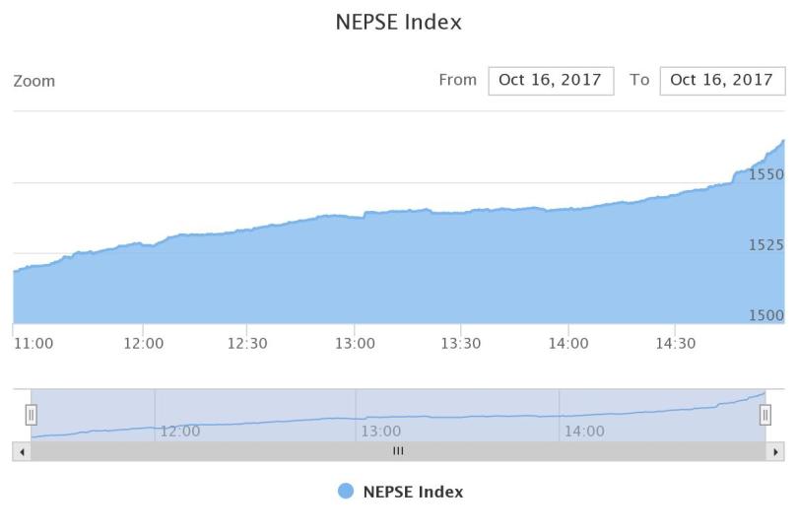Screen dimensions: 798x532
Task: Toggle the NEPSE Index series legend label
Action: (413, 492)
